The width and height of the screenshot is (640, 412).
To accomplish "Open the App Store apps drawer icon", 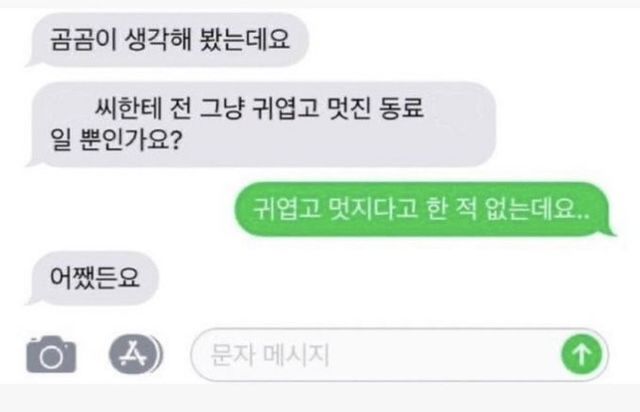I will tap(136, 354).
